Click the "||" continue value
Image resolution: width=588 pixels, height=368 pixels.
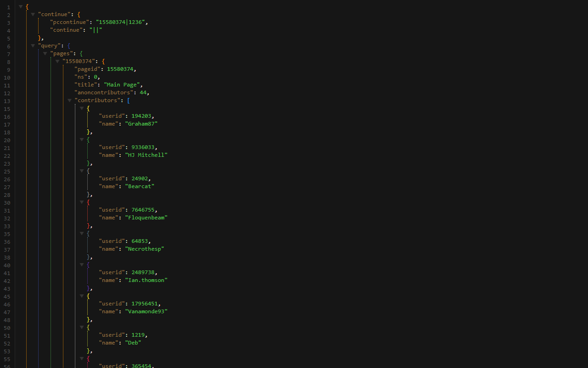click(96, 30)
